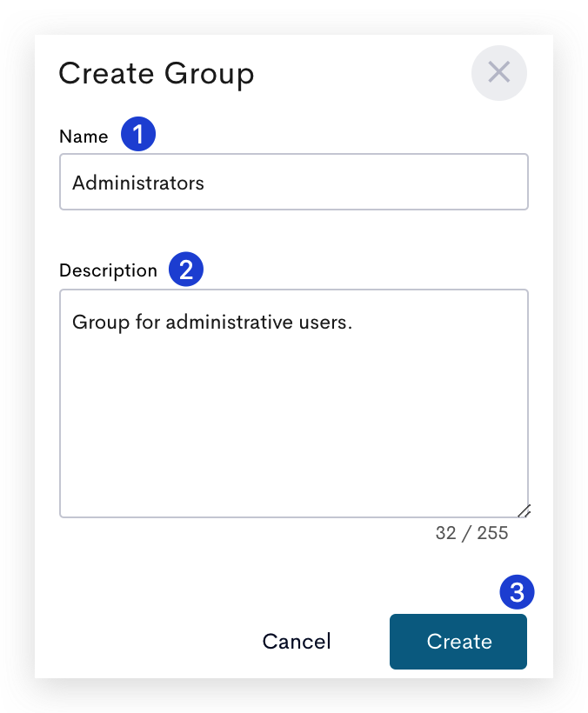Click the blue number 2 badge
This screenshot has width=588, height=713.
tap(186, 270)
